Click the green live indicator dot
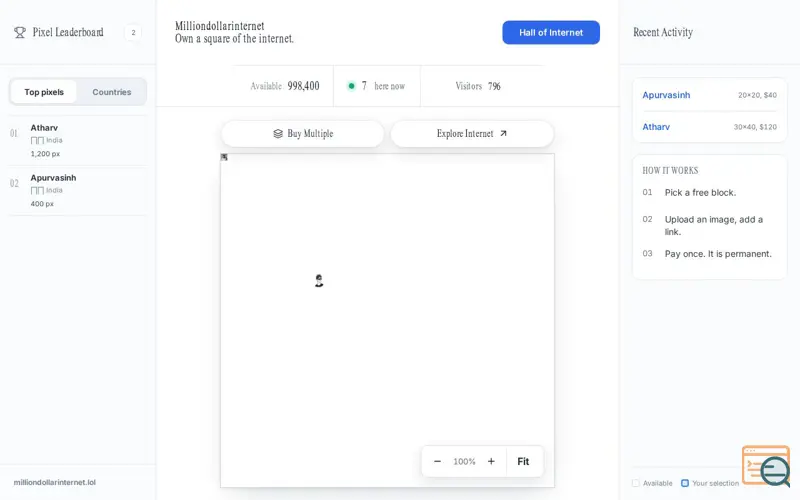This screenshot has width=800, height=500. point(351,86)
